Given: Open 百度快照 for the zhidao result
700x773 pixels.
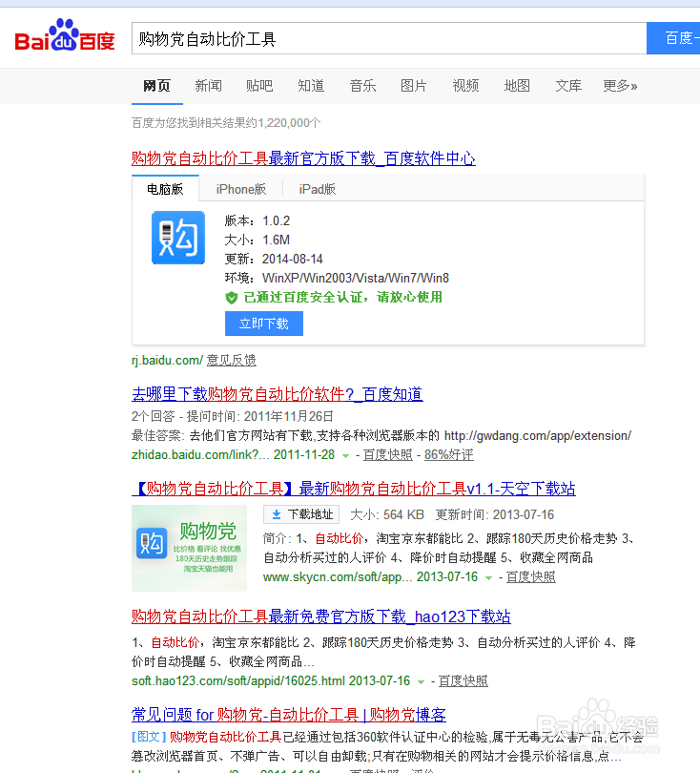Looking at the screenshot, I should point(388,454).
